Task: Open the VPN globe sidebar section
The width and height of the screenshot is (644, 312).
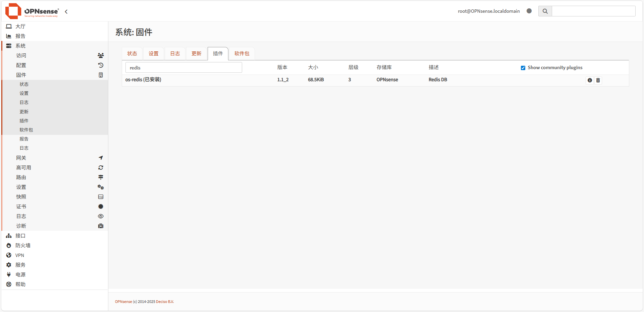Action: (19, 255)
